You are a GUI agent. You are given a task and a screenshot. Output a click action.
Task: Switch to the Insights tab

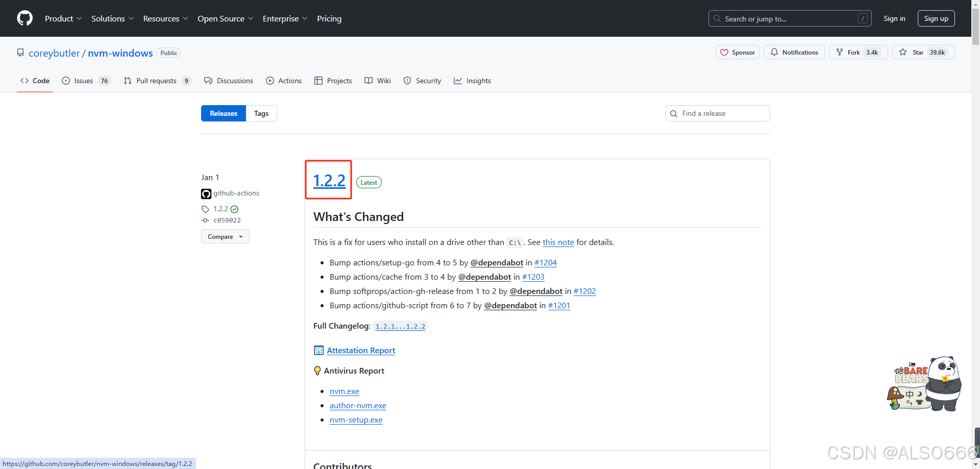[472, 81]
